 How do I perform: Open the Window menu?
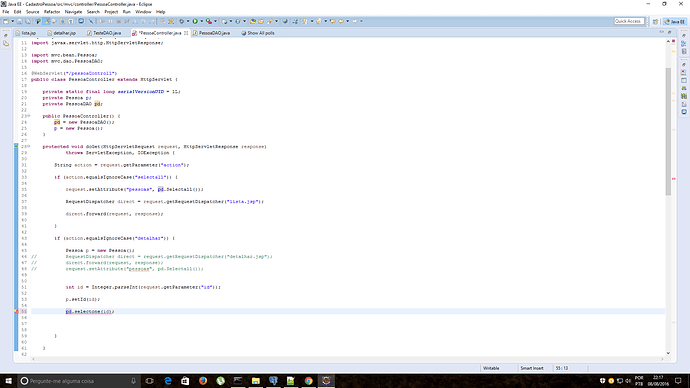[143, 12]
